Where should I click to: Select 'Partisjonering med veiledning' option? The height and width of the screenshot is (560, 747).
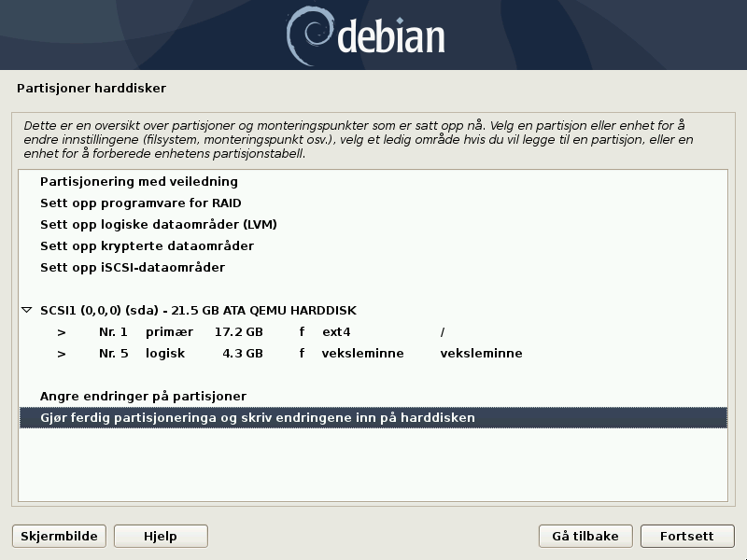point(138,182)
